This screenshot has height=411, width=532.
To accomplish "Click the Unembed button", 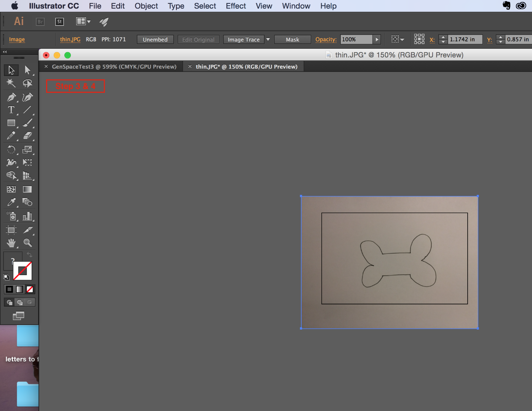I will click(x=155, y=39).
